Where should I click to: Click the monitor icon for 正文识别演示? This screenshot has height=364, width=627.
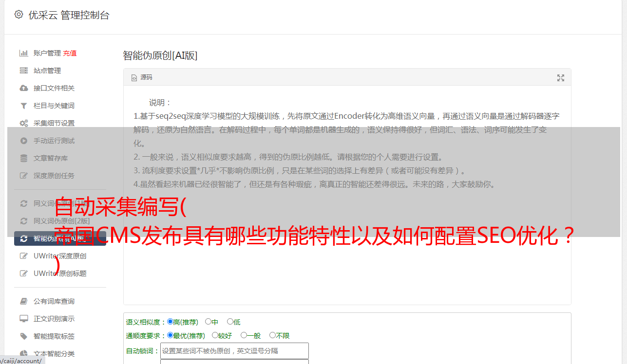(x=23, y=319)
